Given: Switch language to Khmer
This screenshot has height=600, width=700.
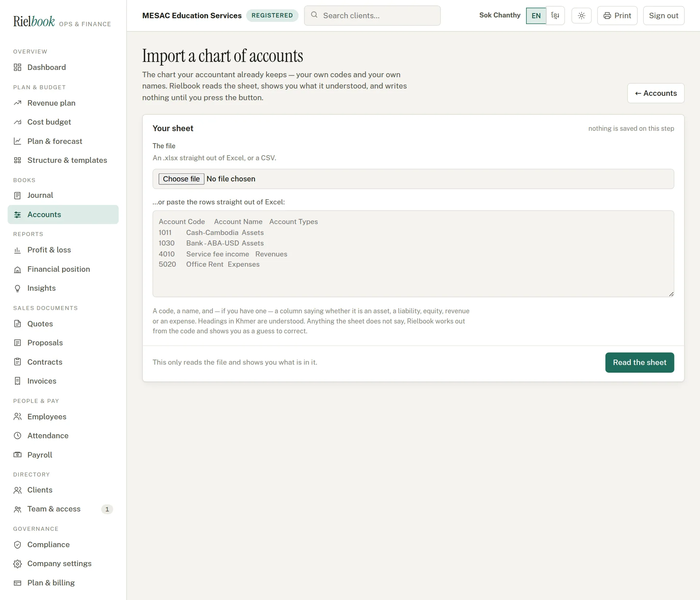Looking at the screenshot, I should [555, 16].
